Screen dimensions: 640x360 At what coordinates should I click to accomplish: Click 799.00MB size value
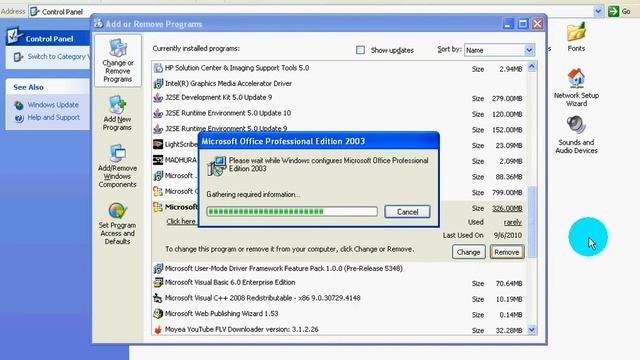pos(507,193)
